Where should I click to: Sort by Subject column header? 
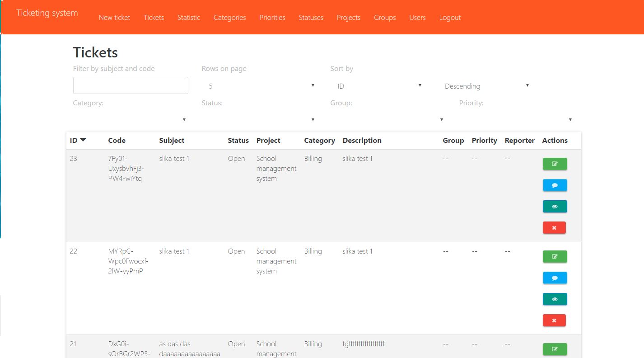pos(172,141)
